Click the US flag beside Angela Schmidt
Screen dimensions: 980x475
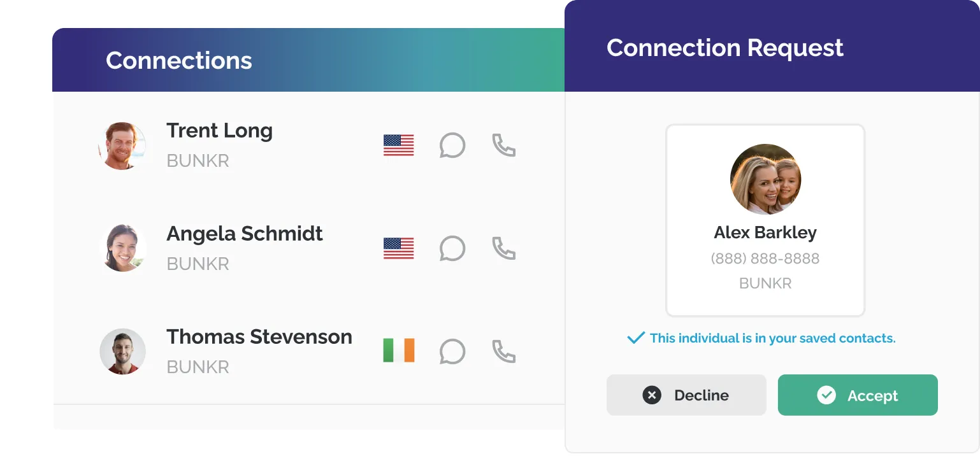pyautogui.click(x=399, y=248)
